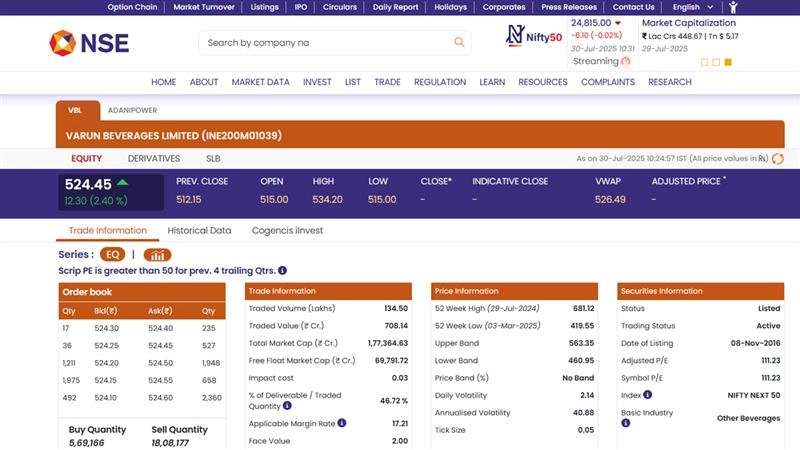Viewport: 800px width, 450px height.
Task: Open the Option Chain link
Action: click(x=132, y=7)
